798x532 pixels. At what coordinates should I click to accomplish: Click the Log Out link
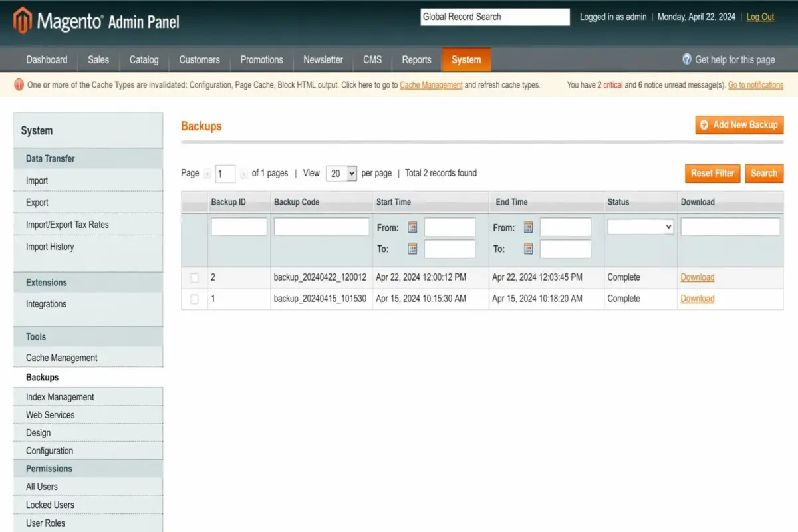coord(760,17)
